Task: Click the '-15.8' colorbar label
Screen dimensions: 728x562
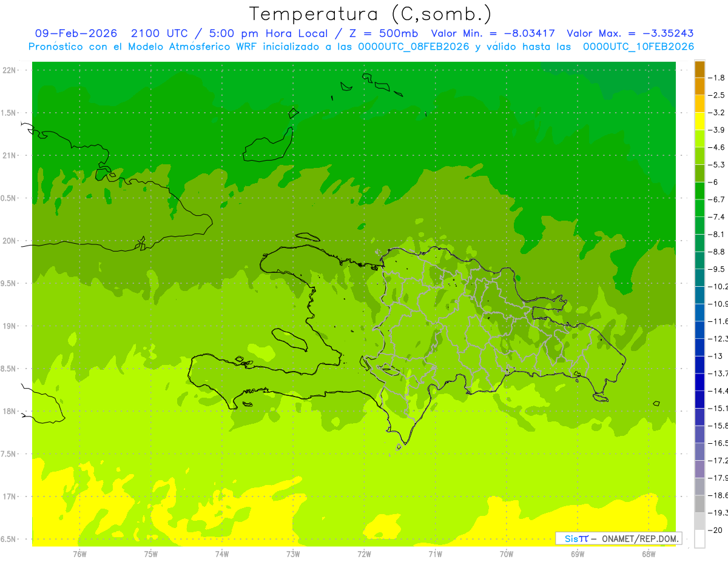Action: click(718, 426)
